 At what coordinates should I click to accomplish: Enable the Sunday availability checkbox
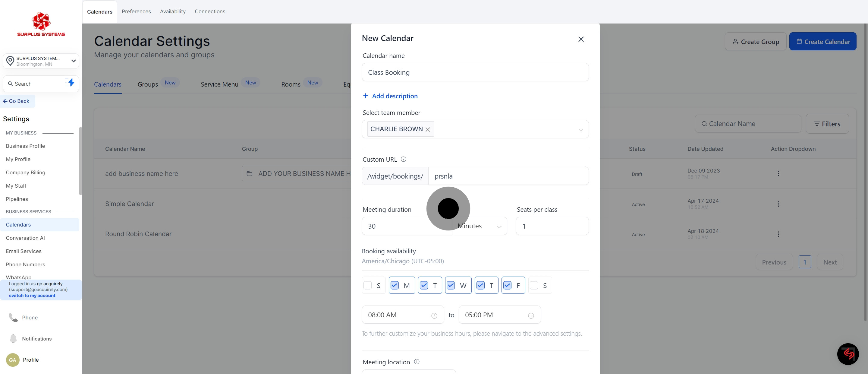coord(368,285)
